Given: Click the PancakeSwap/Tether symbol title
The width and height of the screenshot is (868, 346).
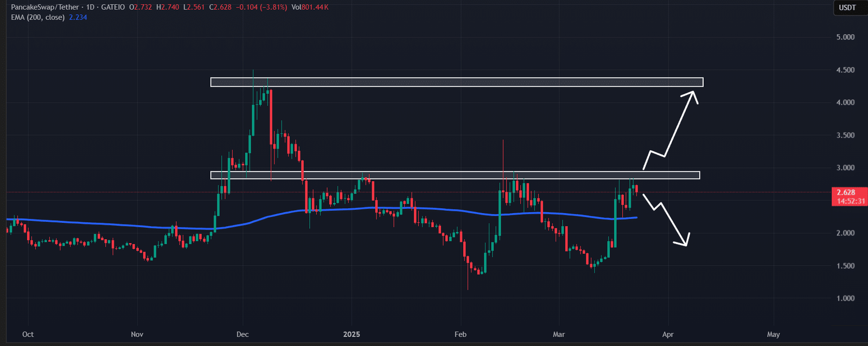Looking at the screenshot, I should [44, 8].
